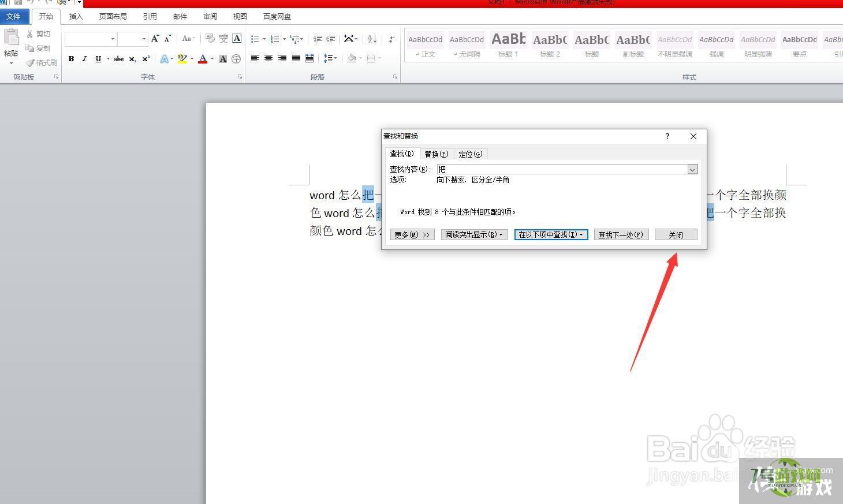
Task: Apply text effects glowing A icon
Action: (x=165, y=59)
